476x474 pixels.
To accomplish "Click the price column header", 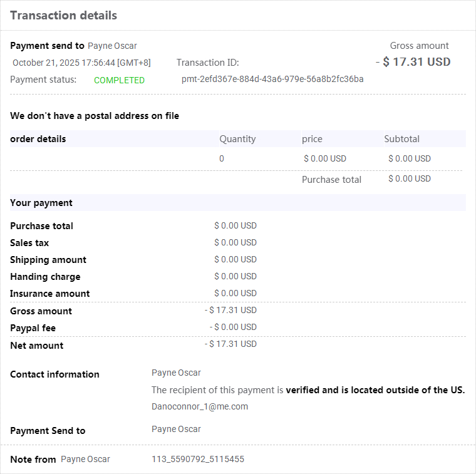I will pyautogui.click(x=312, y=139).
